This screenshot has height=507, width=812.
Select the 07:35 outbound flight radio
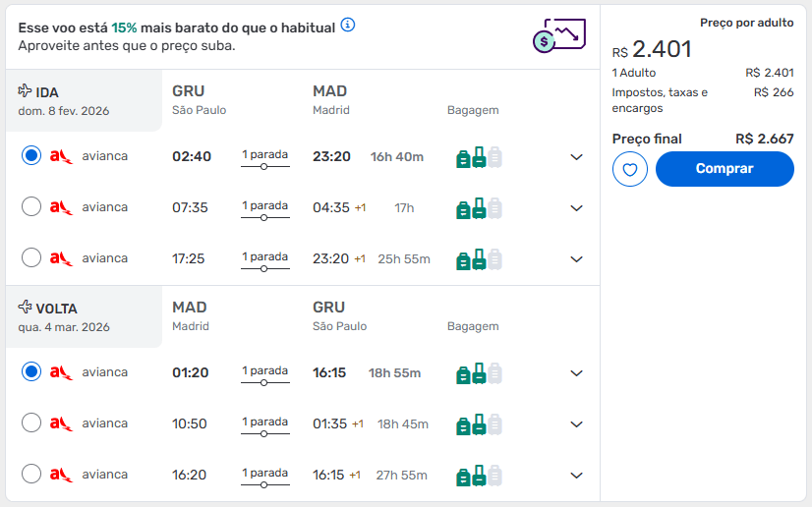coord(31,206)
